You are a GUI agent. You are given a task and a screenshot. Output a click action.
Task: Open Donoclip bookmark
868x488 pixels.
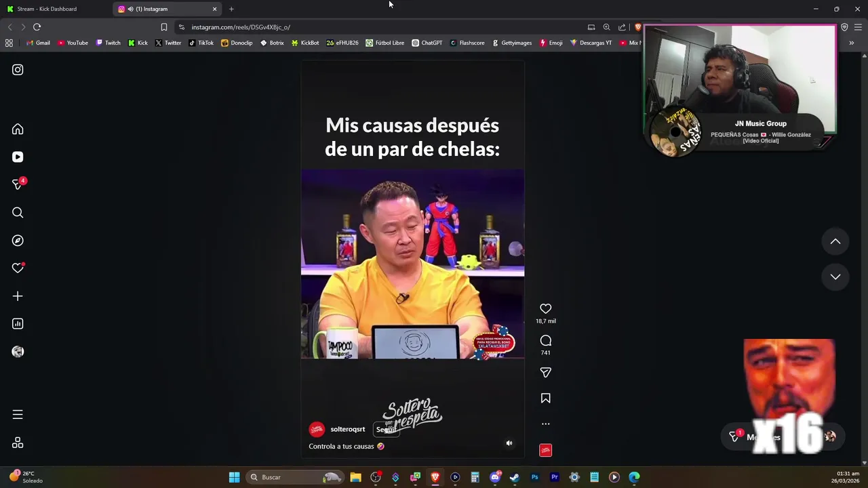pos(237,43)
